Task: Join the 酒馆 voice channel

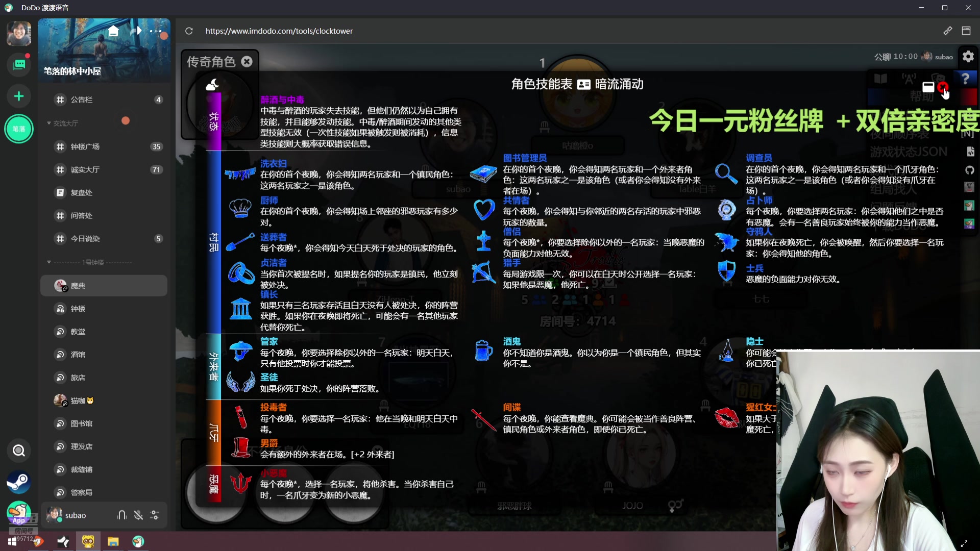Action: (x=104, y=355)
